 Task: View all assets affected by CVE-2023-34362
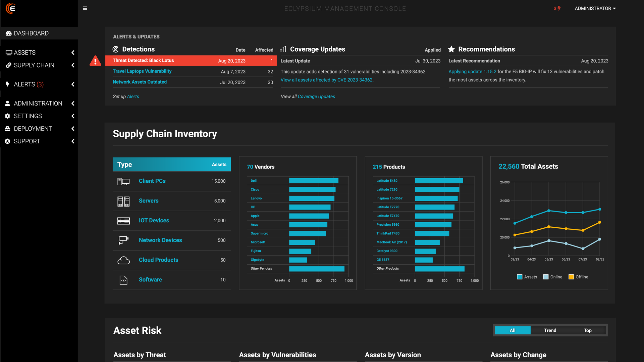pyautogui.click(x=327, y=80)
